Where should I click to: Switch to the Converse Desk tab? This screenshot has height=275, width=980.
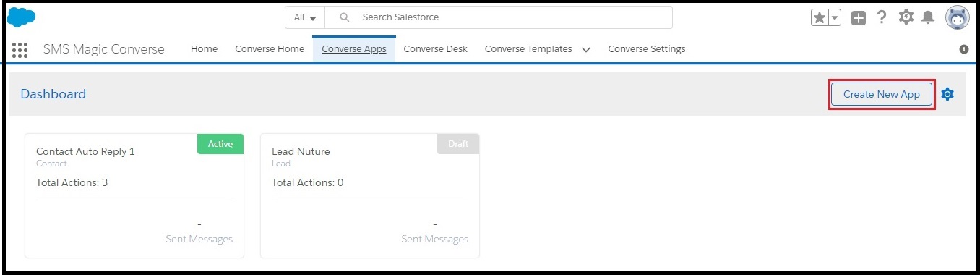(435, 49)
